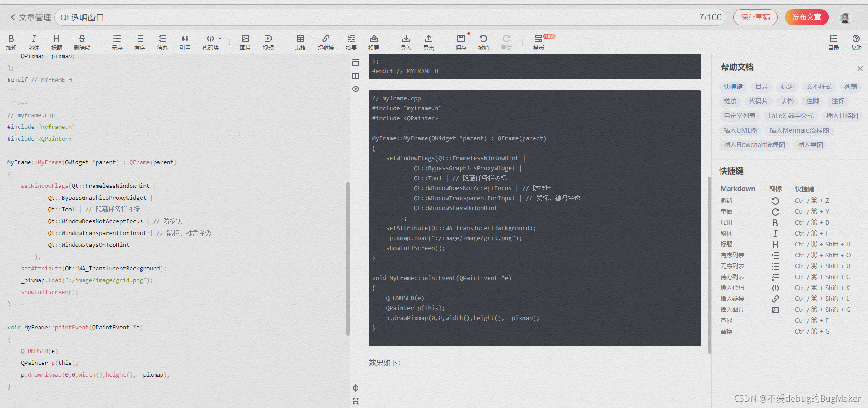Open the 代码片 help section
This screenshot has height=408, width=868.
tap(759, 101)
